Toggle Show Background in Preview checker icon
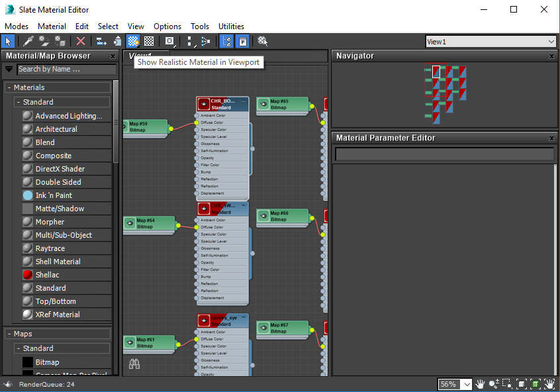The width and height of the screenshot is (560, 392). (149, 41)
